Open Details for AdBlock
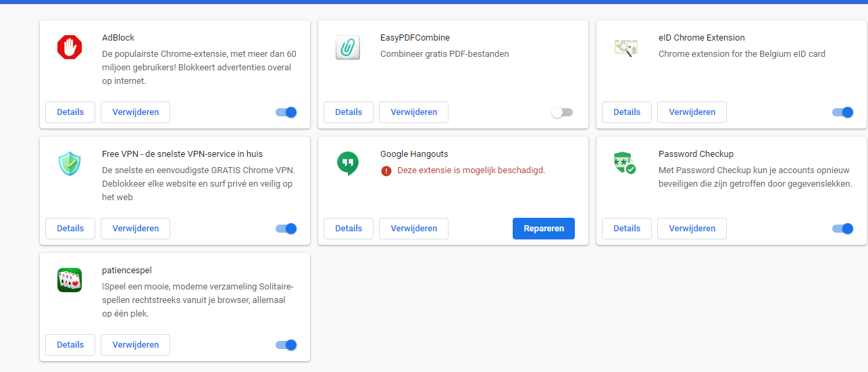This screenshot has height=372, width=868. (70, 112)
